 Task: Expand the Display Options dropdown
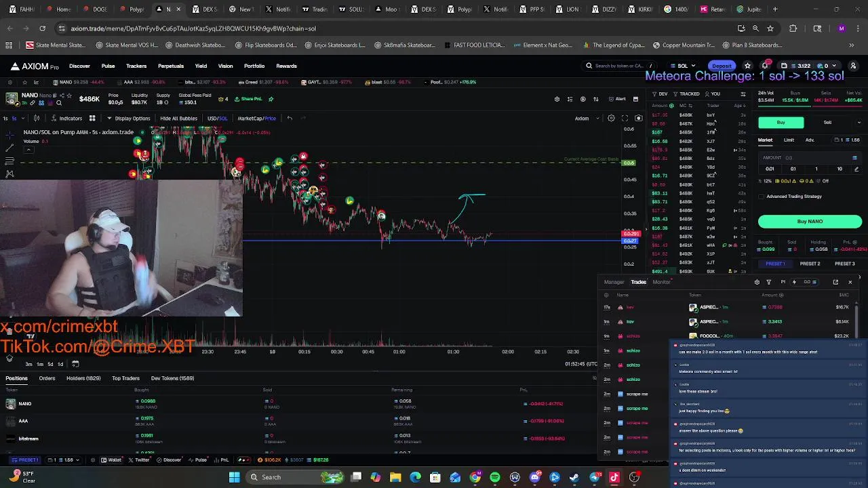pyautogui.click(x=129, y=119)
